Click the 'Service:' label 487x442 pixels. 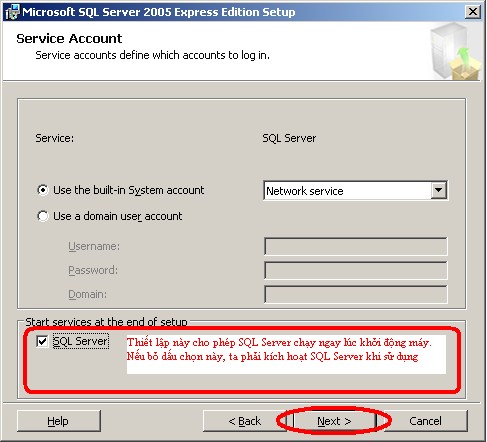55,138
